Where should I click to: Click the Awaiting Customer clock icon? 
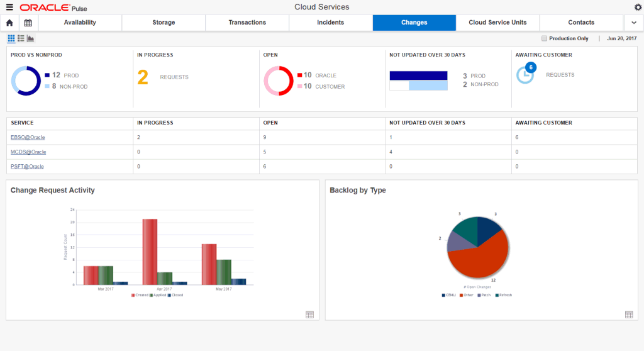[525, 74]
